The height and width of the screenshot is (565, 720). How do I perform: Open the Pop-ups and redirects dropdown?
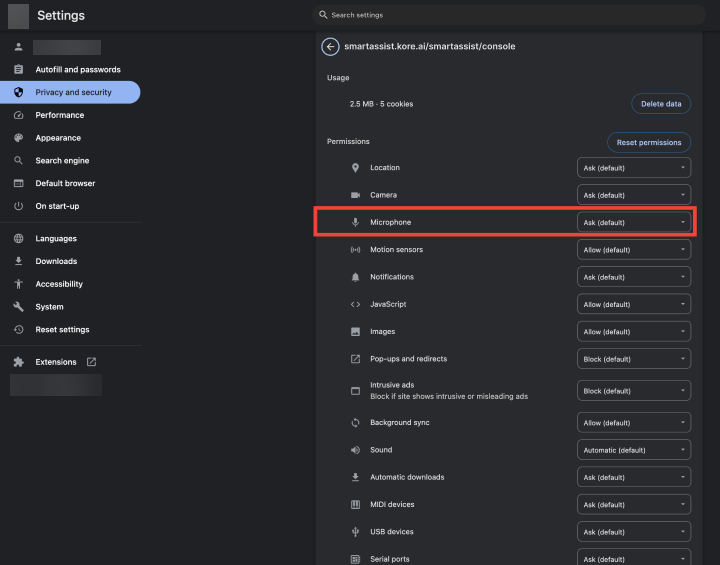coord(634,359)
